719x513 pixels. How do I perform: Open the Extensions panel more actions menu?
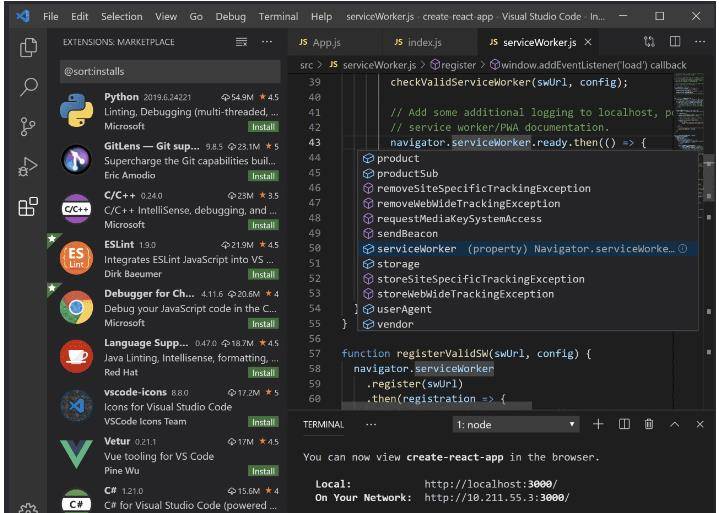pyautogui.click(x=267, y=42)
